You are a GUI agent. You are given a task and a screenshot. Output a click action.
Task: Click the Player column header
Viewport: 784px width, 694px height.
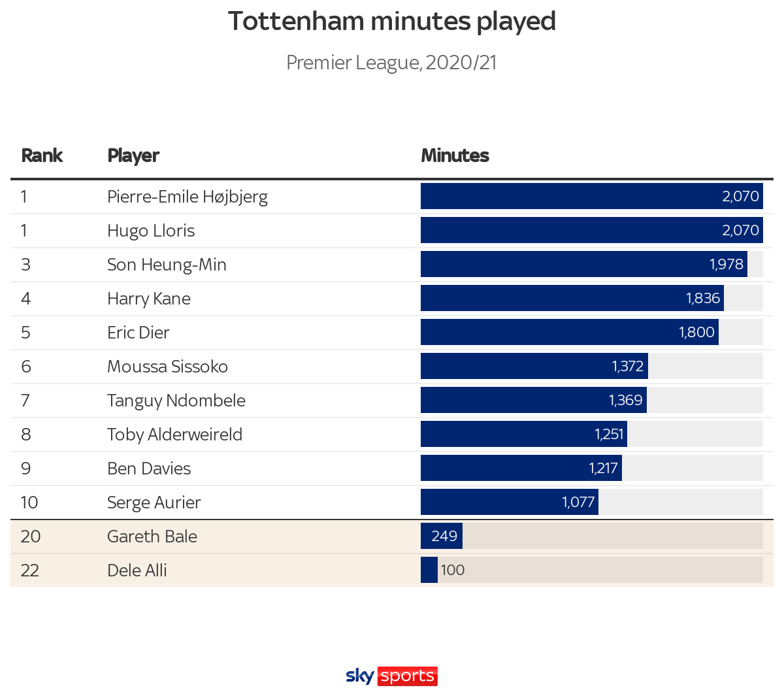pyautogui.click(x=133, y=156)
